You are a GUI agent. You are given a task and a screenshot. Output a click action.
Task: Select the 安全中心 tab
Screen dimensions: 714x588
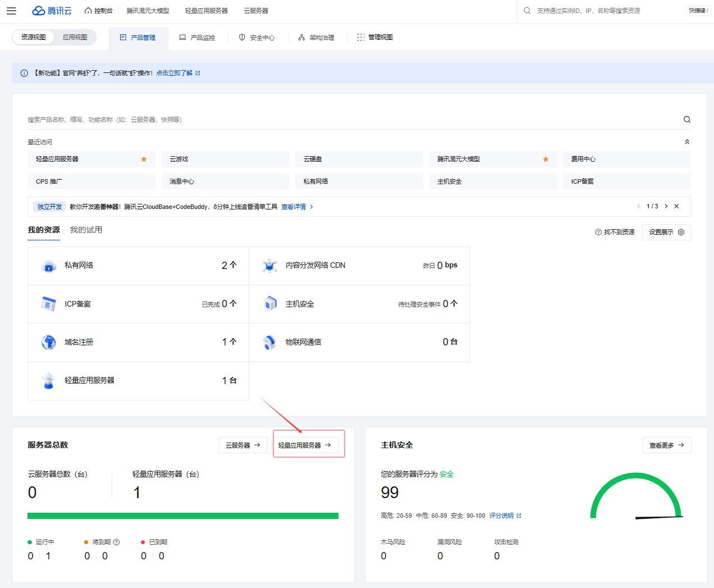click(x=257, y=38)
